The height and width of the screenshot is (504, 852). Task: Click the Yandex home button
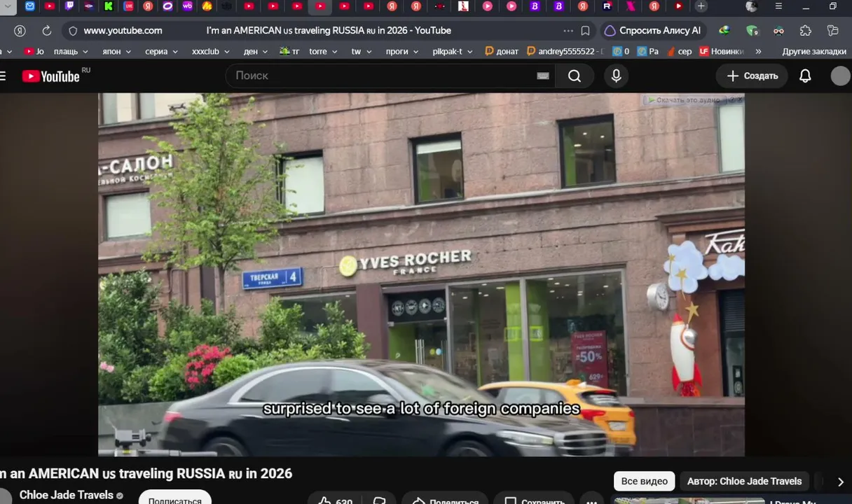[20, 31]
